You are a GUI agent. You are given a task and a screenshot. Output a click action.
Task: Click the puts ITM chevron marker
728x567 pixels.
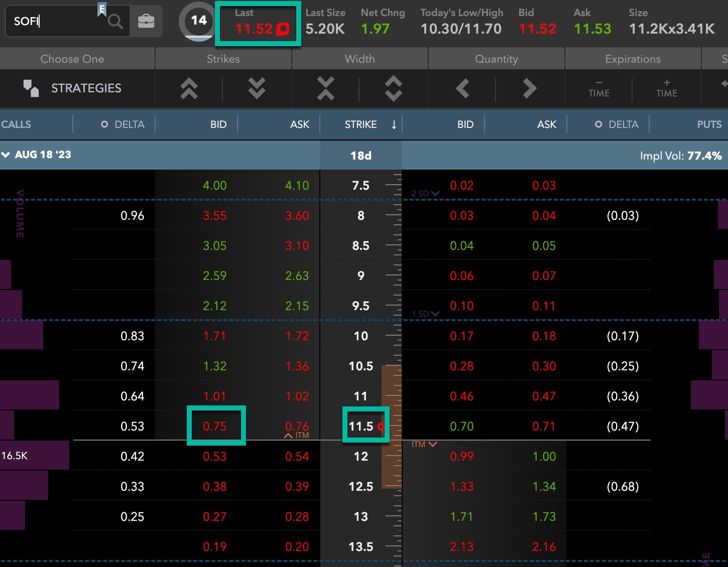tap(424, 445)
